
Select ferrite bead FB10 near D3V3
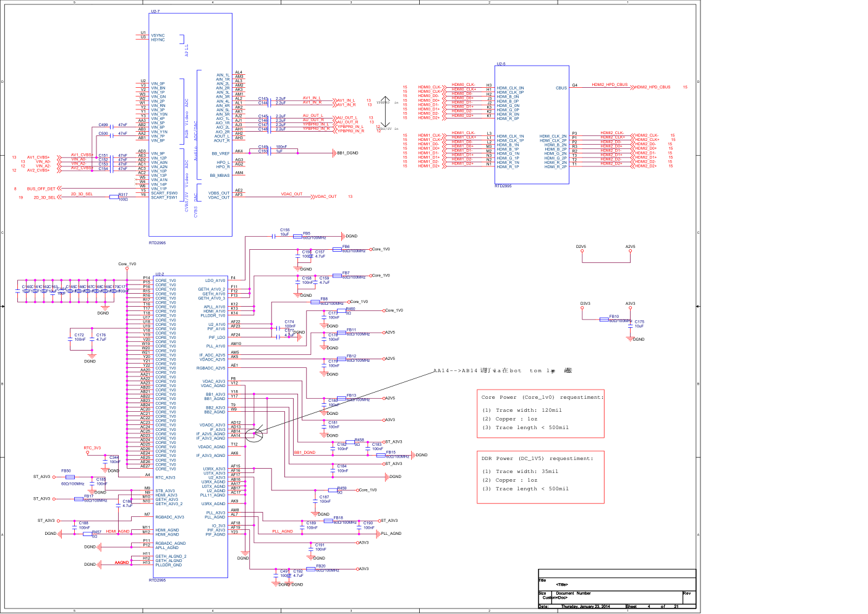pyautogui.click(x=605, y=320)
